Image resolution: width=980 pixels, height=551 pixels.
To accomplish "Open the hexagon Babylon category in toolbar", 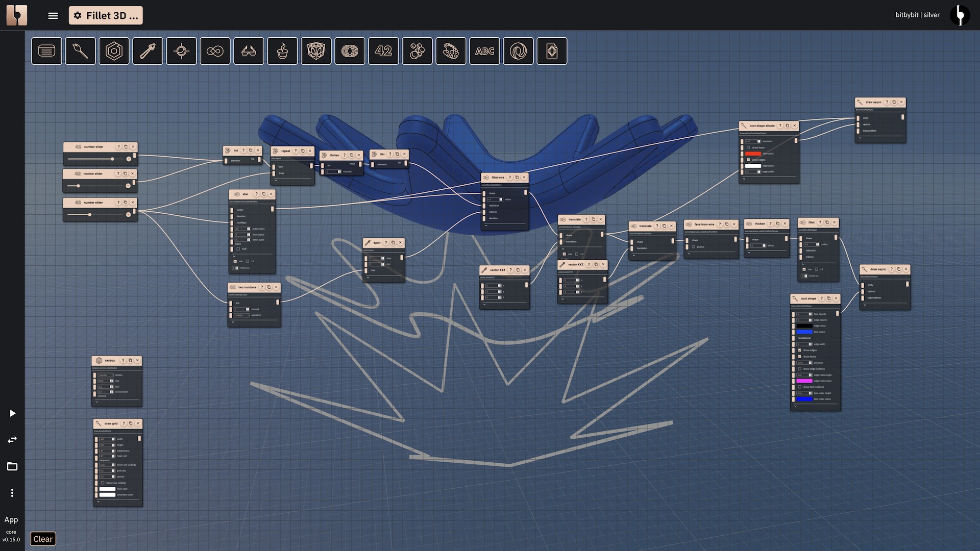I will tap(114, 51).
